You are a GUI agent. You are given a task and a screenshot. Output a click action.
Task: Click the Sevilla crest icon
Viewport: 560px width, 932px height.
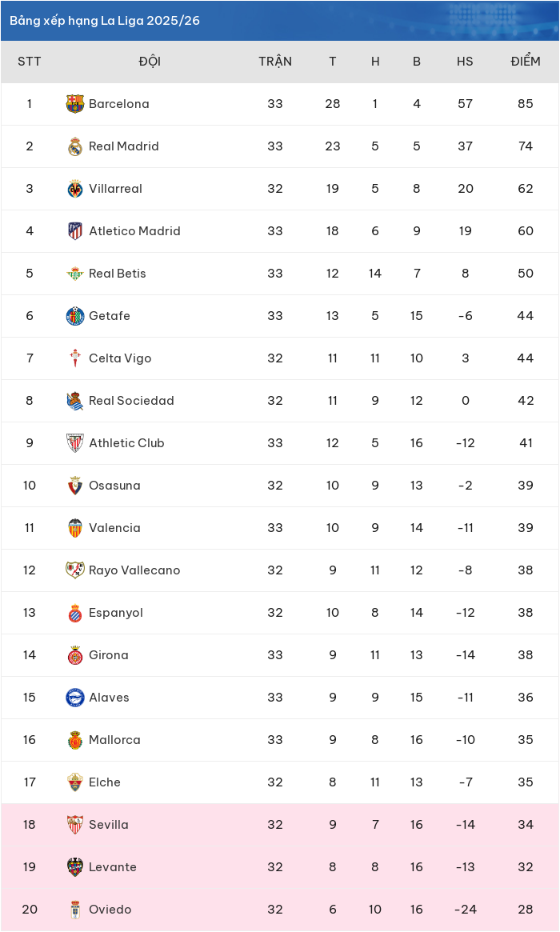tap(75, 825)
